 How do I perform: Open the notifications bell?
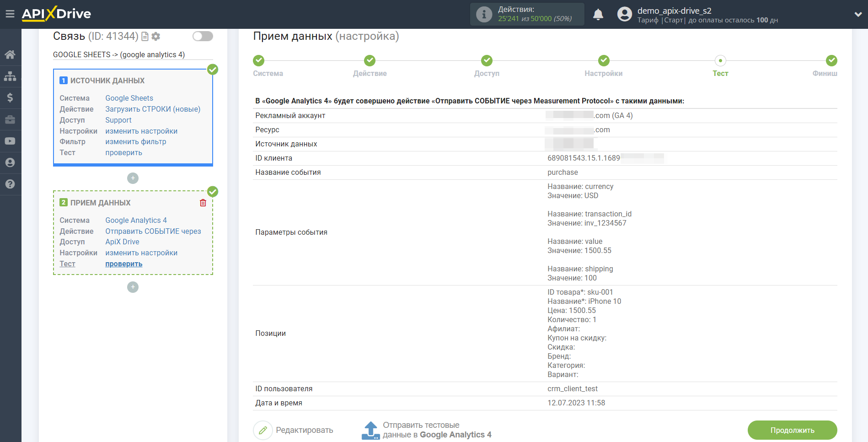(598, 14)
